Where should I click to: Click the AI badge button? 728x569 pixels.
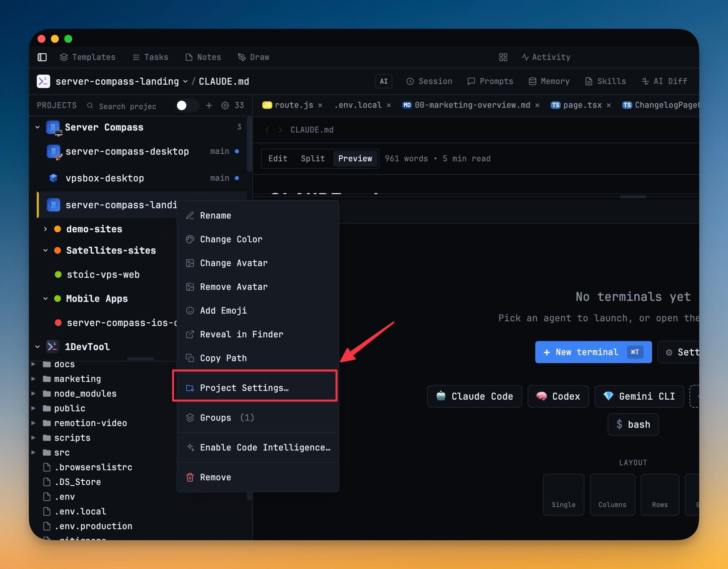[x=384, y=81]
